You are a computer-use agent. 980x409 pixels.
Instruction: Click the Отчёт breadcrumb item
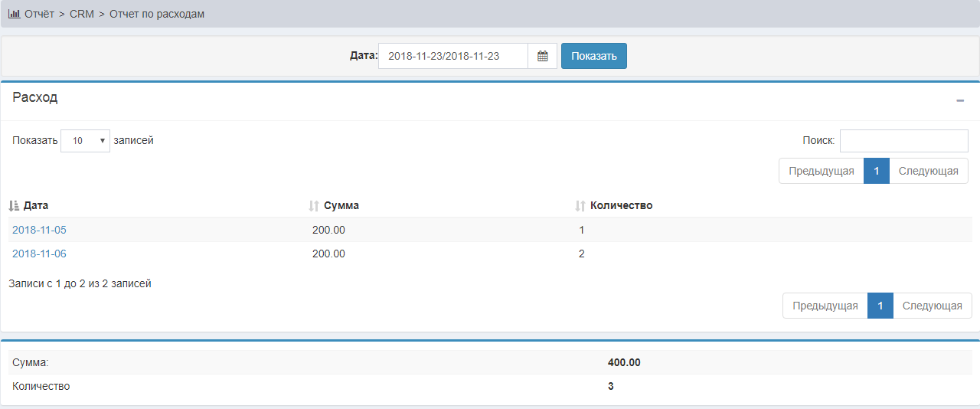pos(39,14)
